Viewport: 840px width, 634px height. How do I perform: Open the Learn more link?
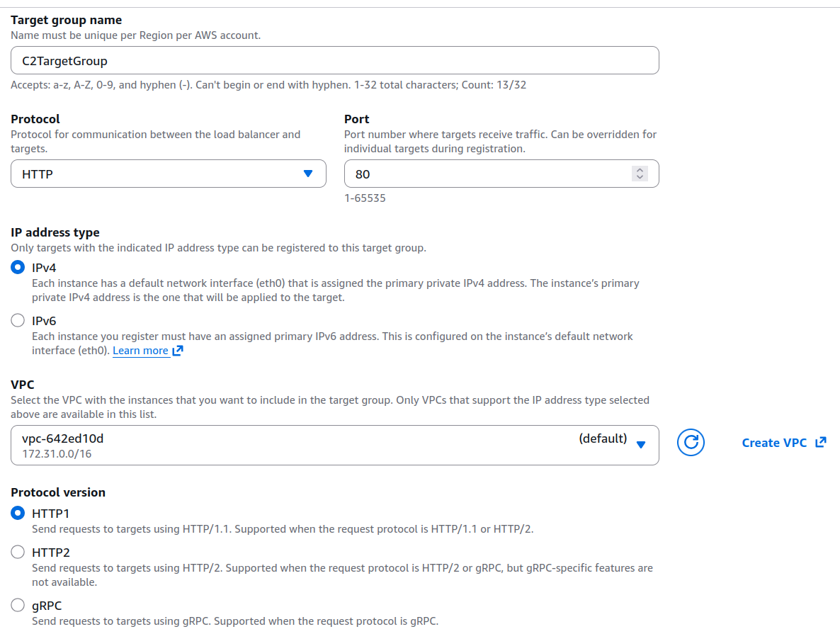click(140, 351)
